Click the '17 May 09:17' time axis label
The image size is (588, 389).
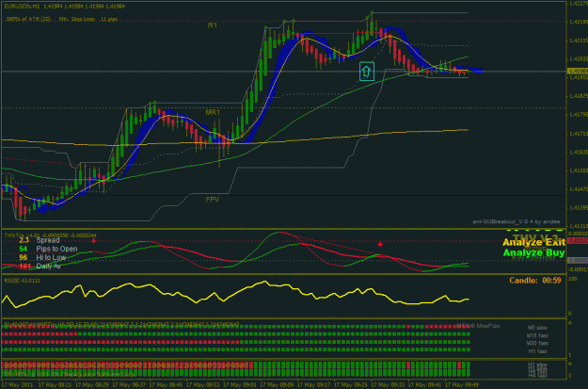[313, 385]
